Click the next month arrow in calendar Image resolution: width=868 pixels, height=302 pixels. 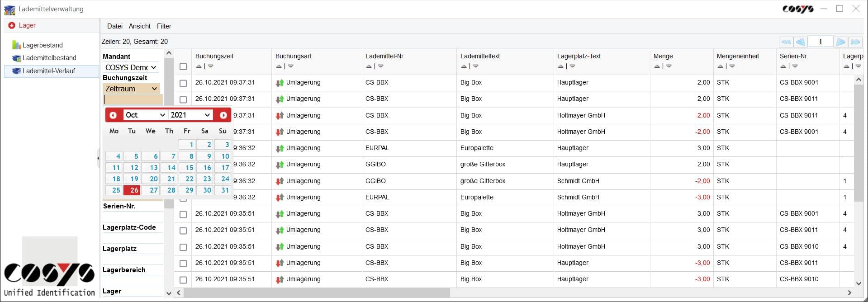point(223,115)
